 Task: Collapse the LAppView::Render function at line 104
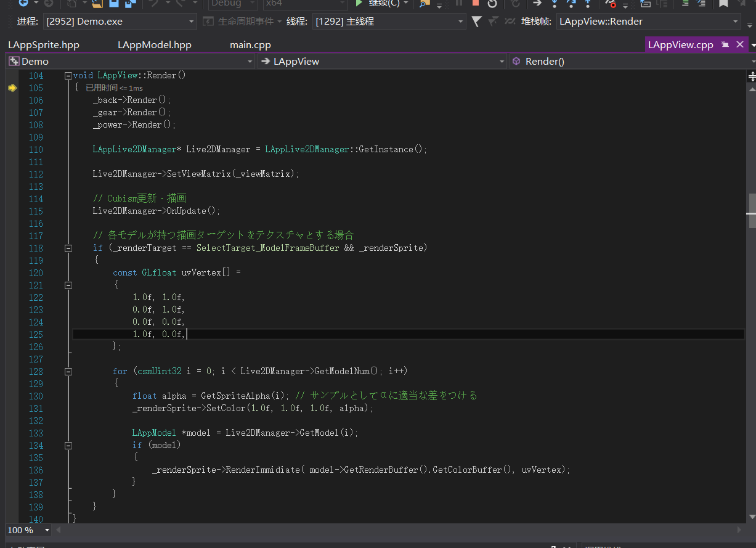click(68, 76)
